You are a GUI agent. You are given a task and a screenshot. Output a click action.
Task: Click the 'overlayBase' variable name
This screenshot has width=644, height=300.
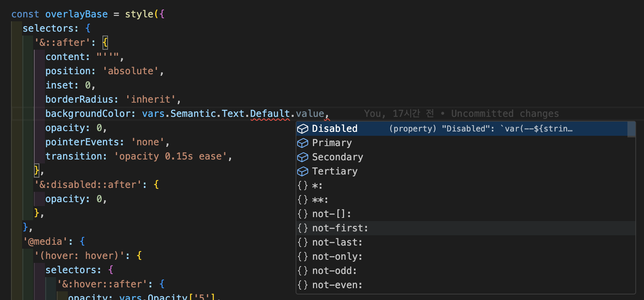click(x=76, y=14)
